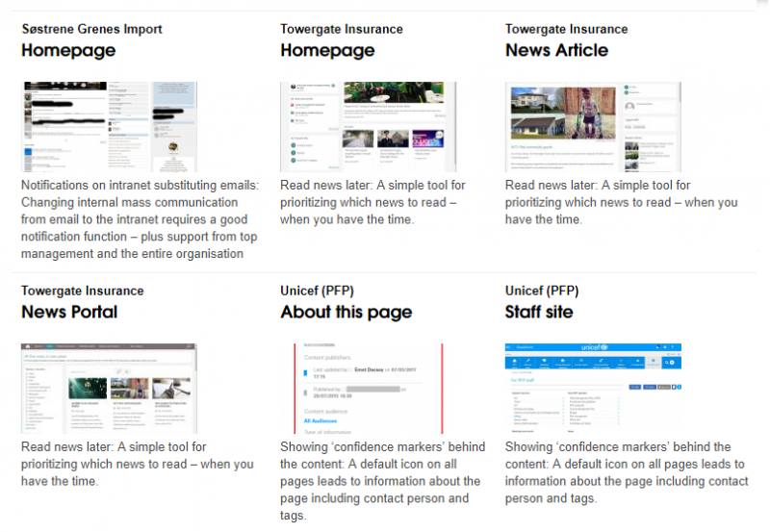Screen dimensions: 770x532
Task: Click Towergate Insurance label above News Article
Action: pos(566,29)
